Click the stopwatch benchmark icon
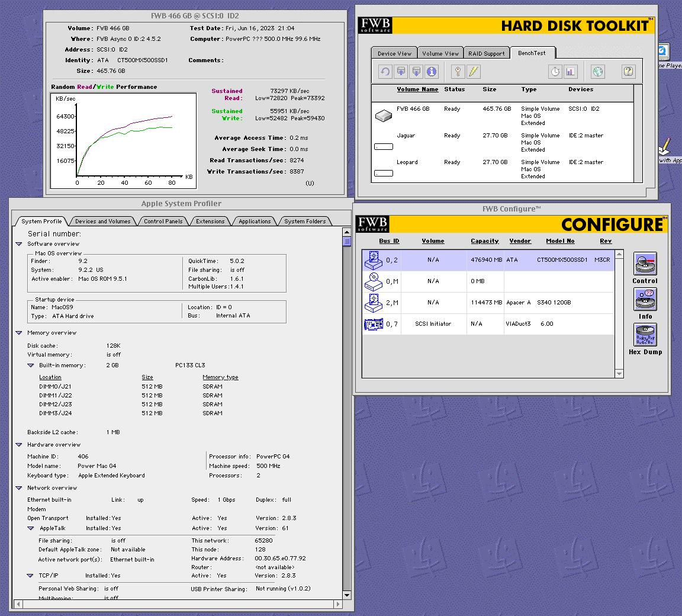Image resolution: width=682 pixels, height=616 pixels. [x=555, y=72]
